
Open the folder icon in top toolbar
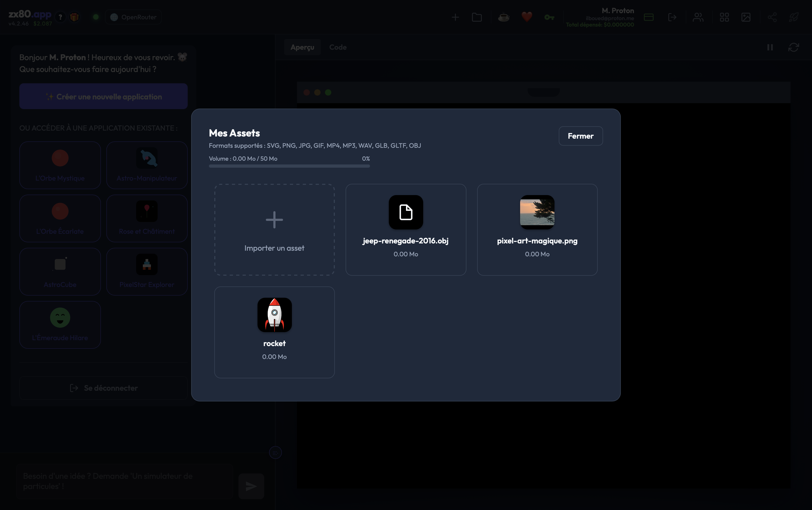[x=477, y=17]
